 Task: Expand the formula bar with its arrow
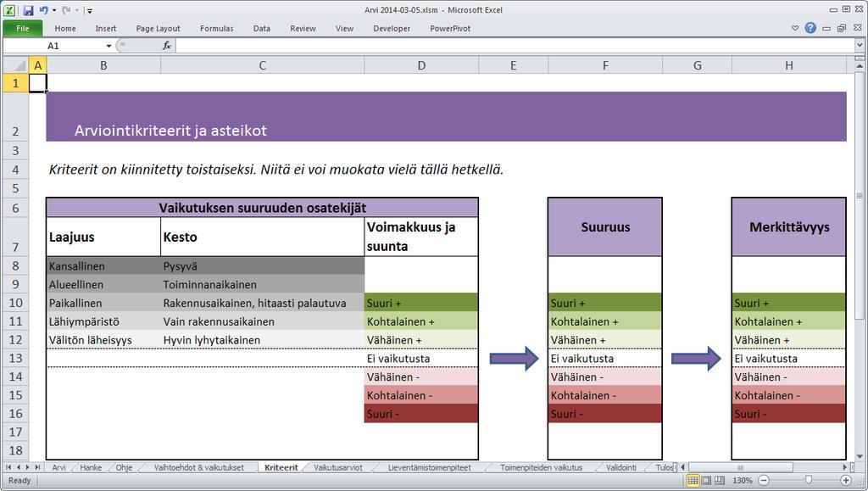tap(860, 46)
